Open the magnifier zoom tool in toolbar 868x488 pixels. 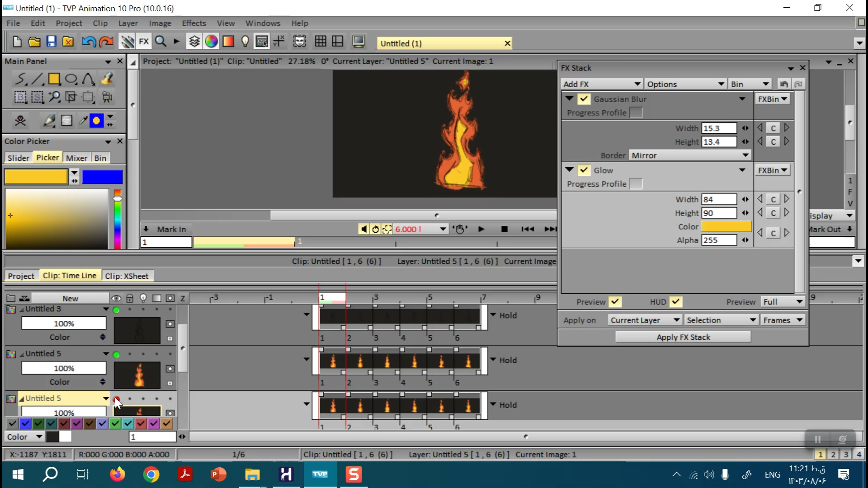point(160,42)
